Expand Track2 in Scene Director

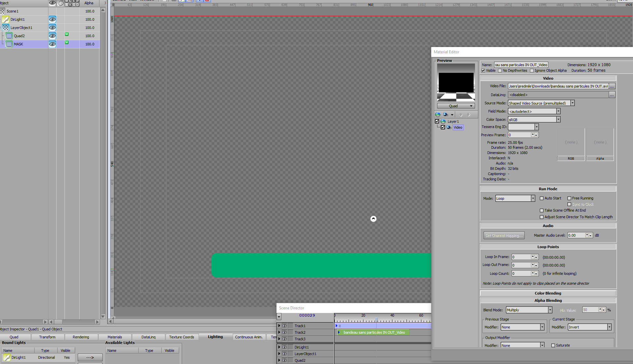point(279,332)
